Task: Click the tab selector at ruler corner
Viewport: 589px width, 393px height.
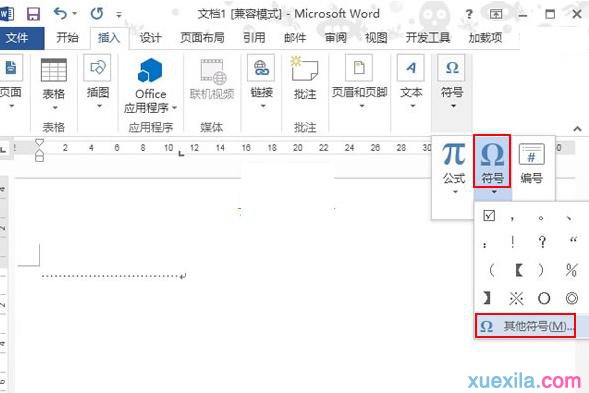Action: pyautogui.click(x=3, y=150)
